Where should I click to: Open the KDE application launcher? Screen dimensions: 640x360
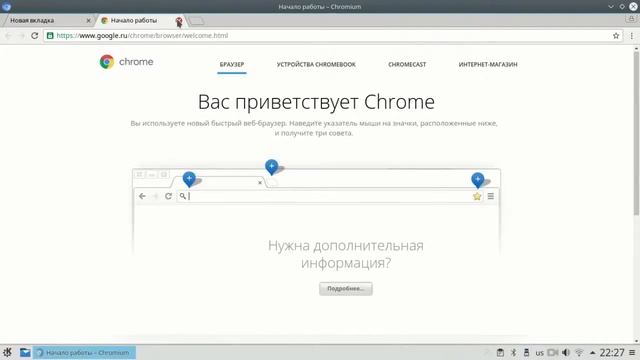pyautogui.click(x=7, y=352)
